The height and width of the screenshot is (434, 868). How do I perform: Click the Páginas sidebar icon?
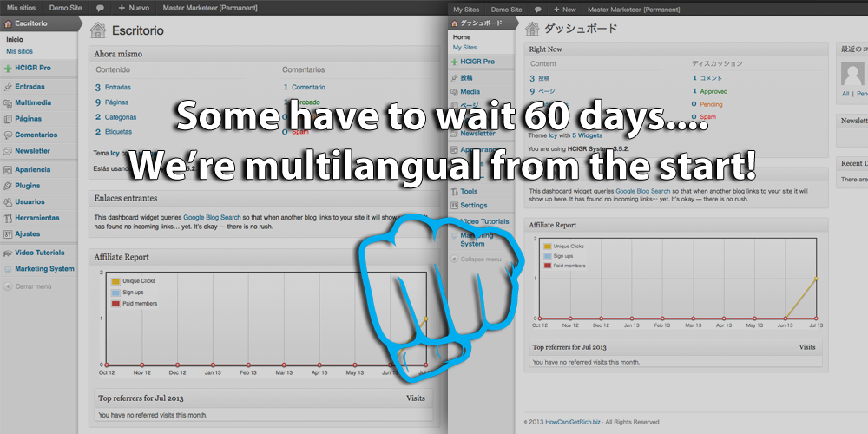tap(8, 119)
